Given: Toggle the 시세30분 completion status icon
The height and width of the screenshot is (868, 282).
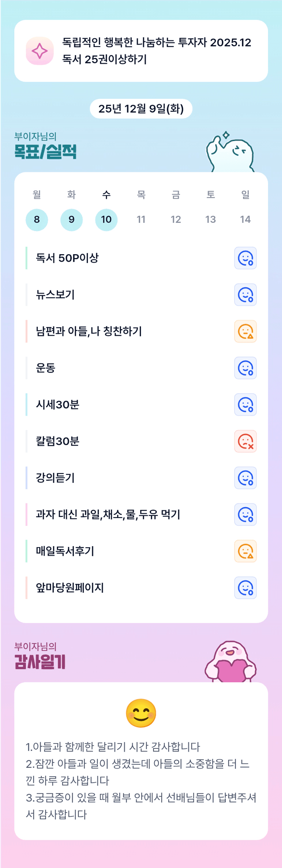Looking at the screenshot, I should (245, 405).
